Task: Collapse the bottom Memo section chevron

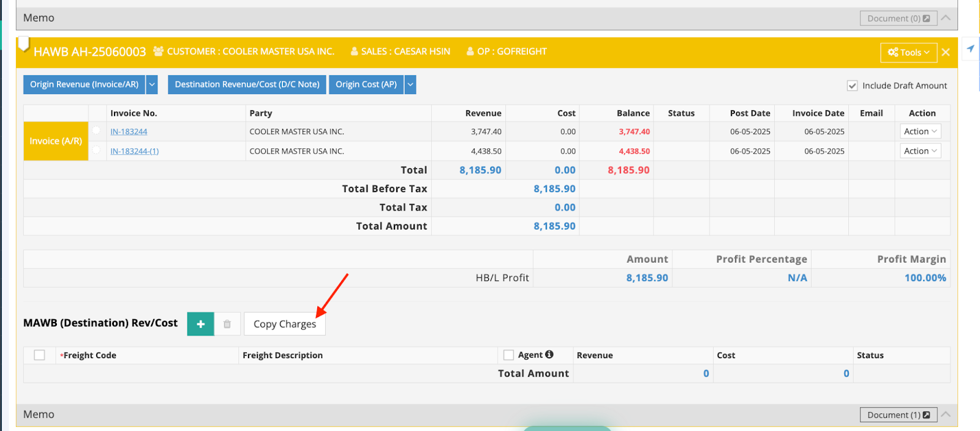Action: coord(946,414)
